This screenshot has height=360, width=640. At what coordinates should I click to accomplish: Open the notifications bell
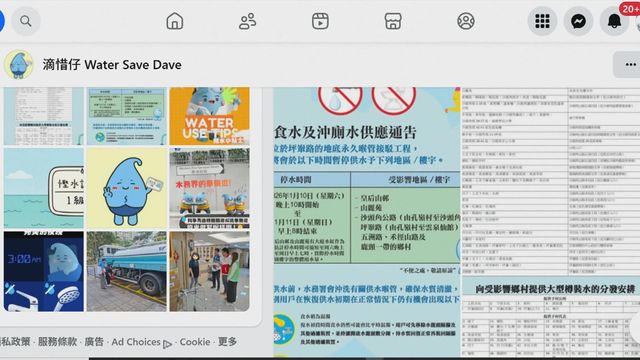[614, 21]
